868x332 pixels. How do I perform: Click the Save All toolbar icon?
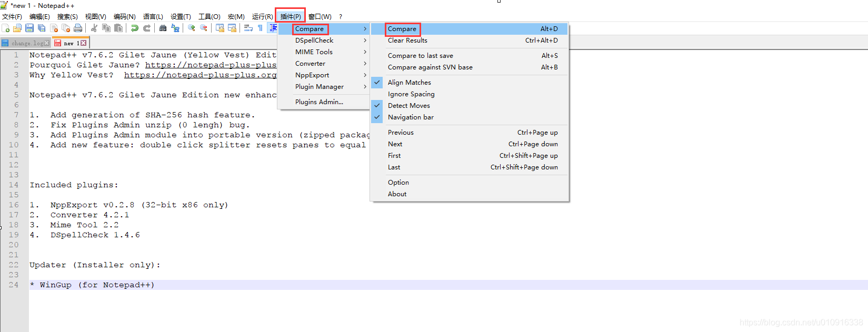42,28
